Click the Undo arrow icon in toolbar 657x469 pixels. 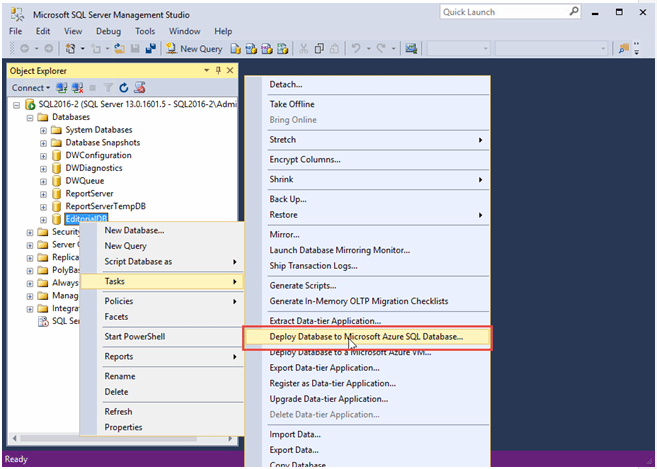pyautogui.click(x=356, y=49)
